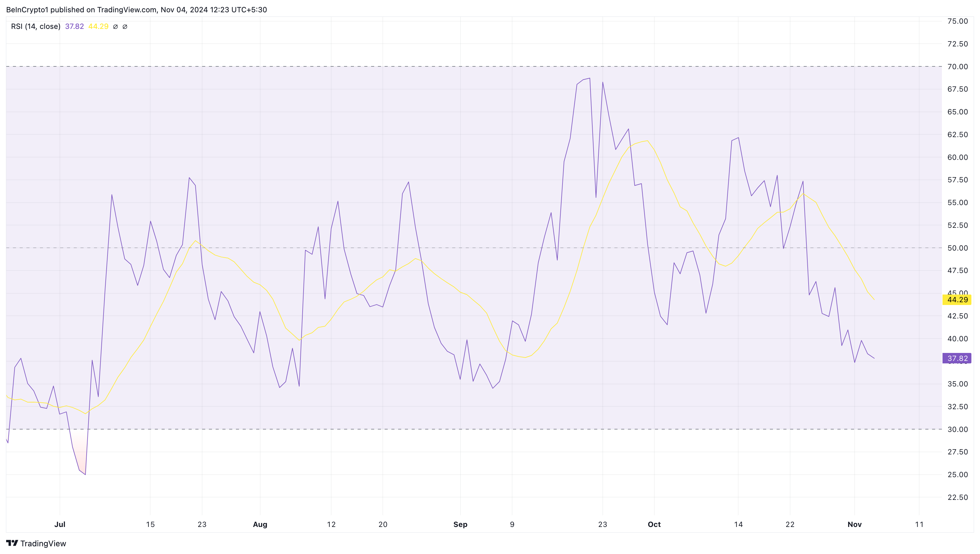Click the 30.00 oversold level axis label

pyautogui.click(x=957, y=429)
